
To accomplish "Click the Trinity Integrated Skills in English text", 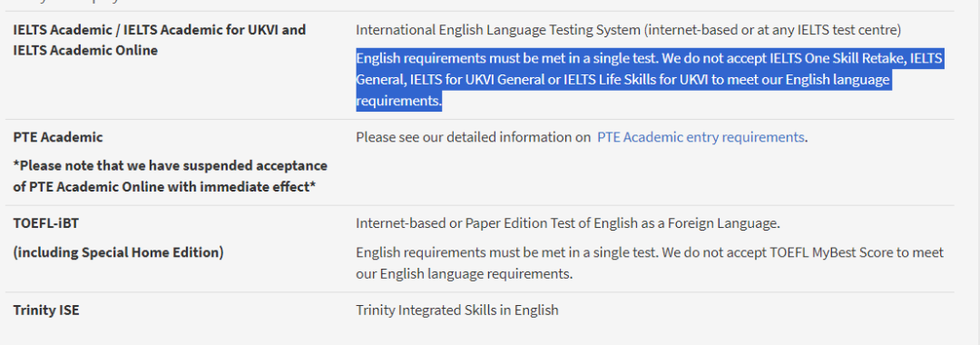I will [456, 310].
